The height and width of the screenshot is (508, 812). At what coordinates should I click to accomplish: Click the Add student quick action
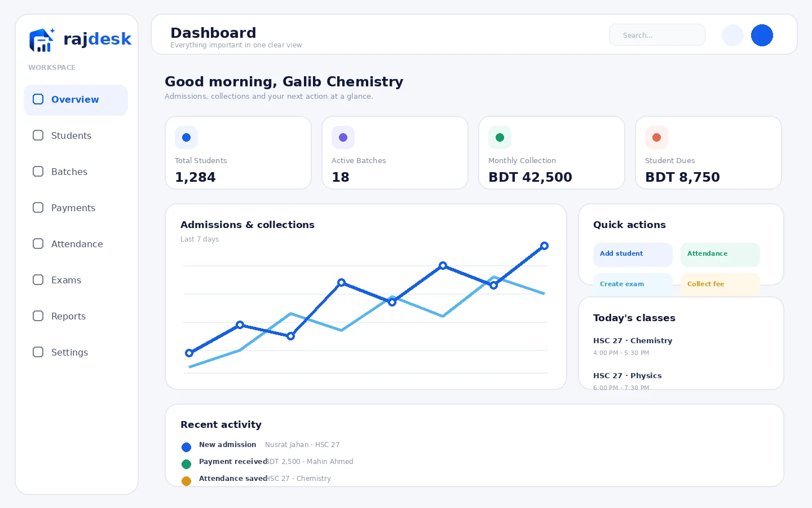click(x=633, y=255)
